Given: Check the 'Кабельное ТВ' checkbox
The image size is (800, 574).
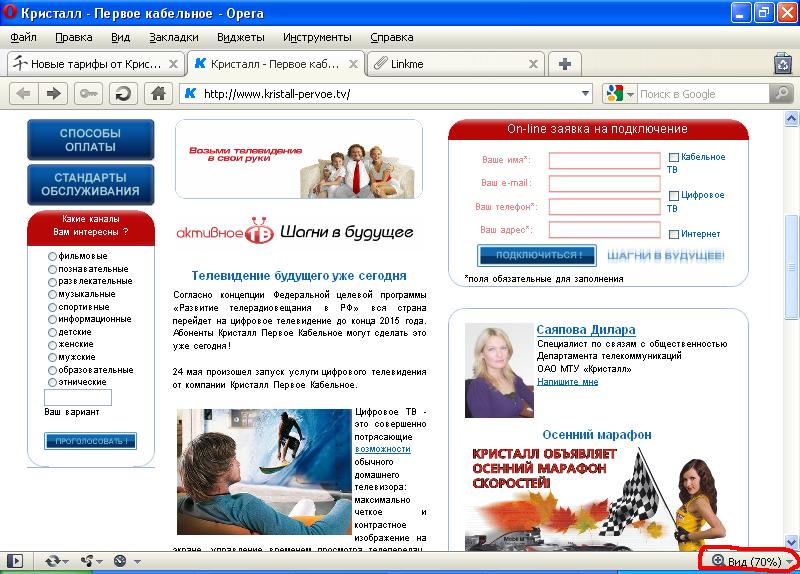Looking at the screenshot, I should click(673, 158).
